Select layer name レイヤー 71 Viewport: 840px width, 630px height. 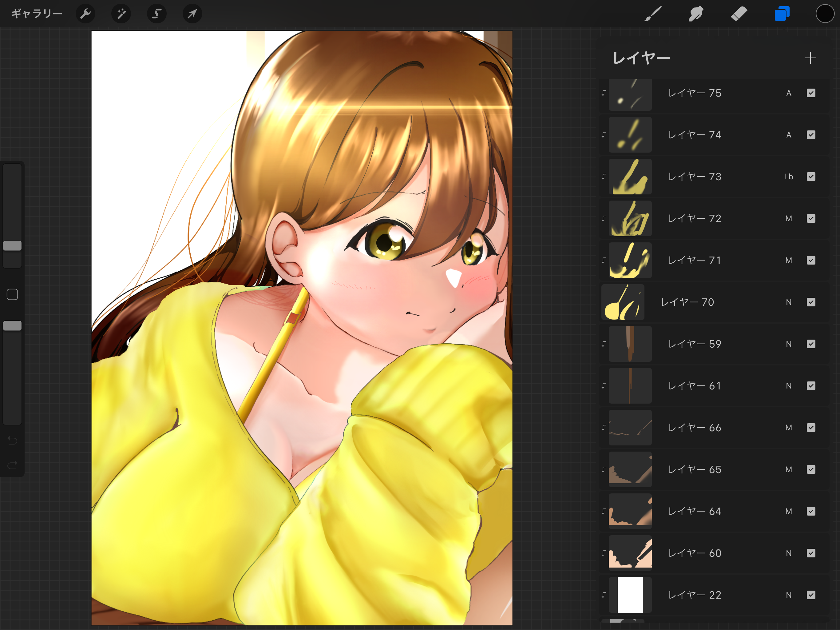click(695, 260)
